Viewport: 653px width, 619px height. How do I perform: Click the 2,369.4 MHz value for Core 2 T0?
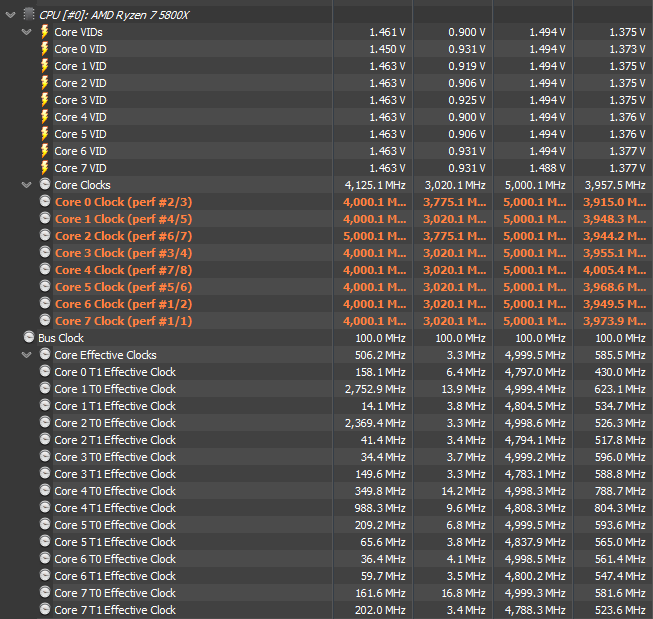click(375, 423)
